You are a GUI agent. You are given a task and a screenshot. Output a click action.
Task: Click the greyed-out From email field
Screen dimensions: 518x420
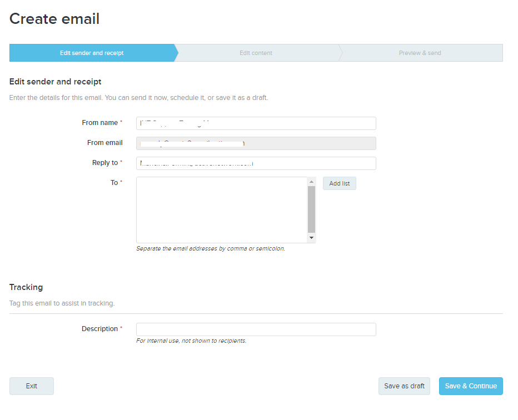256,143
